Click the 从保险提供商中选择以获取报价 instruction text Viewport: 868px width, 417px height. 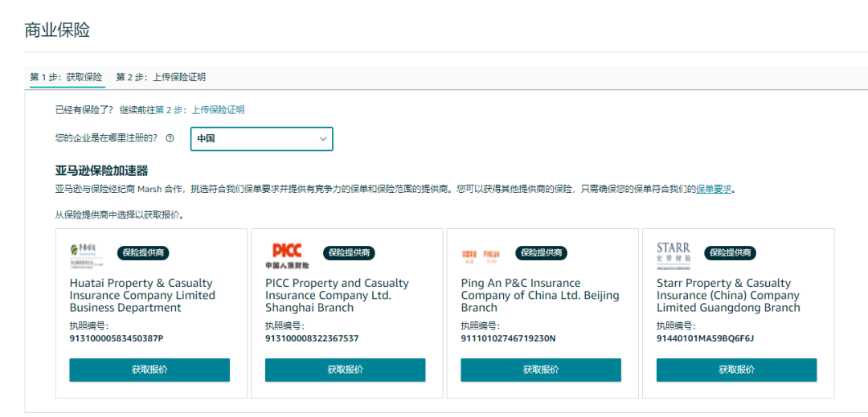tap(120, 215)
